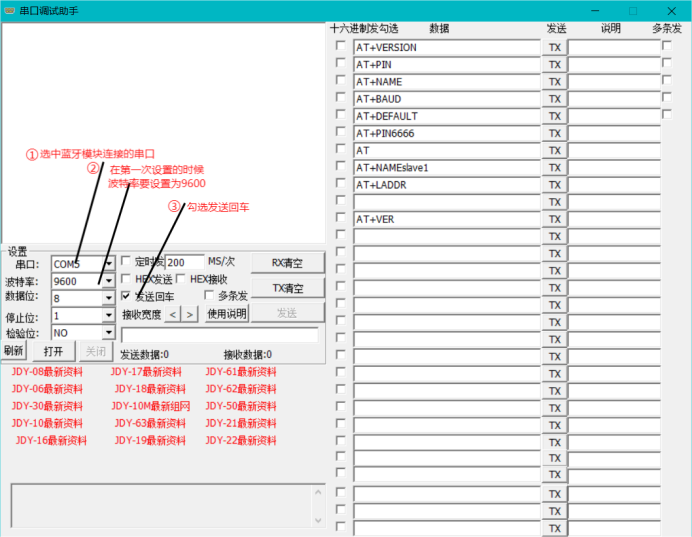Click the serial assistant title bar icon
Viewport: 692px width, 537px height.
pyautogui.click(x=9, y=11)
